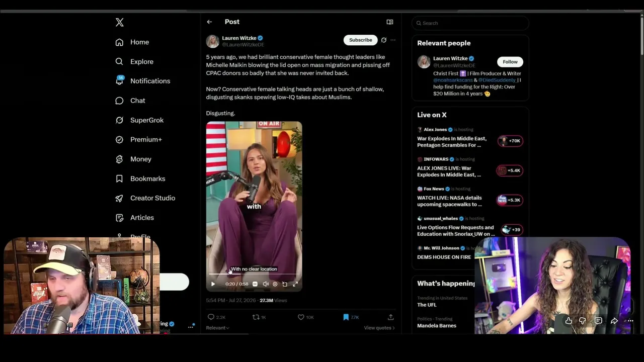Open Mandela Barnes trending topic
The image size is (644, 362).
tap(437, 326)
